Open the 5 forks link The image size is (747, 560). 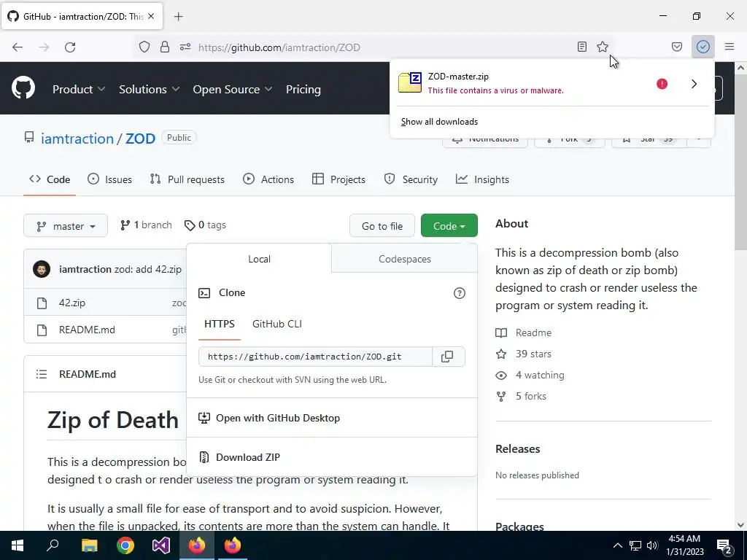[521, 396]
